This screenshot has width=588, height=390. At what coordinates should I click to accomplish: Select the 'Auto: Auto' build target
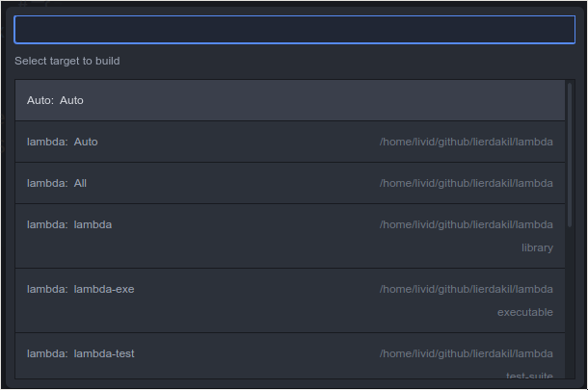point(290,100)
